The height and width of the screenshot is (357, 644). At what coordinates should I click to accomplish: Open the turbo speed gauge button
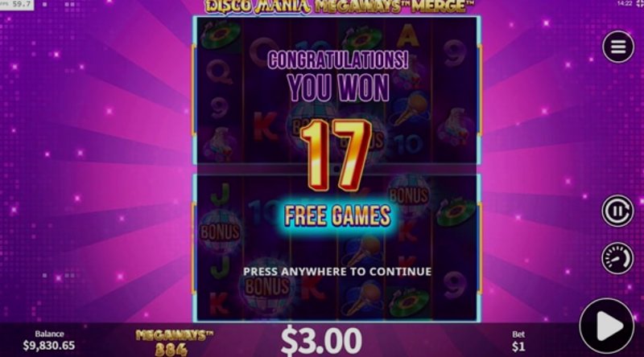tap(617, 259)
